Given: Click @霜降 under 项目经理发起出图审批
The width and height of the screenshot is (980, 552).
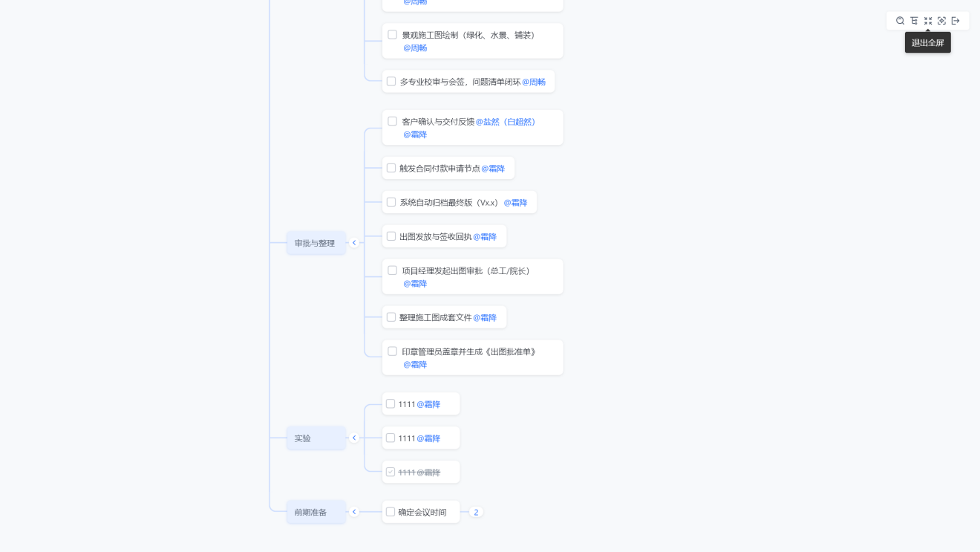Looking at the screenshot, I should point(415,284).
